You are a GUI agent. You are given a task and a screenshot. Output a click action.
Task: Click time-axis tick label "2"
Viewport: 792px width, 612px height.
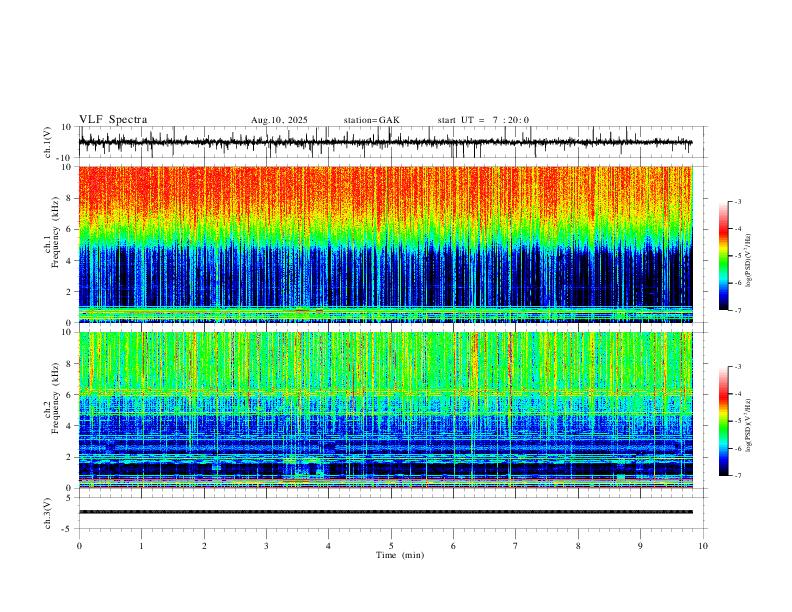coord(204,546)
